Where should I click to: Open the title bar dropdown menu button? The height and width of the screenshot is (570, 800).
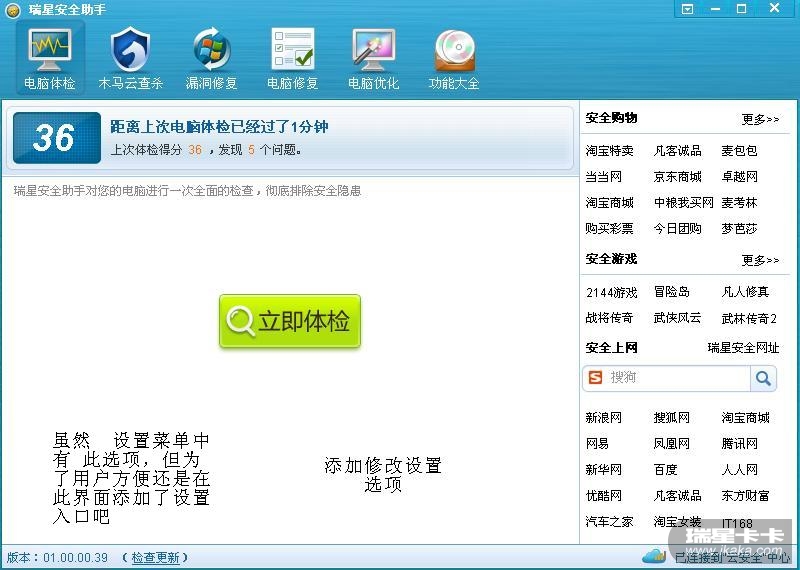pos(687,9)
